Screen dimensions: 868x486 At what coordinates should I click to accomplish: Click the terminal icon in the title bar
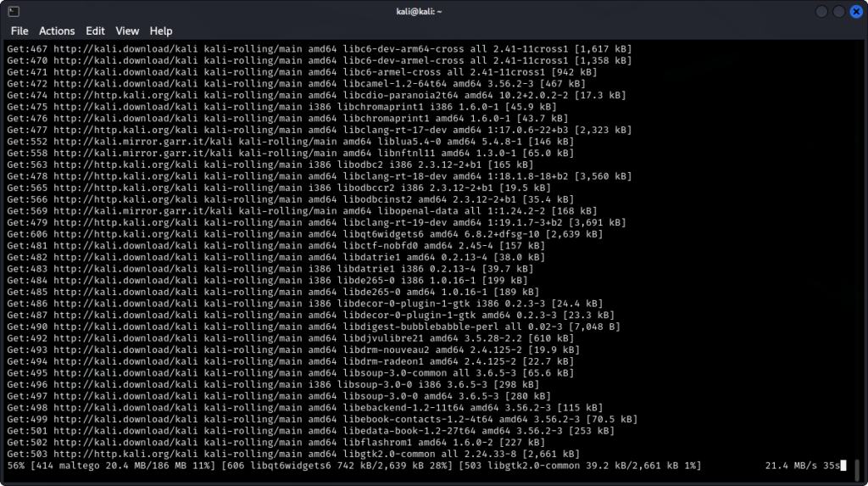(x=13, y=11)
